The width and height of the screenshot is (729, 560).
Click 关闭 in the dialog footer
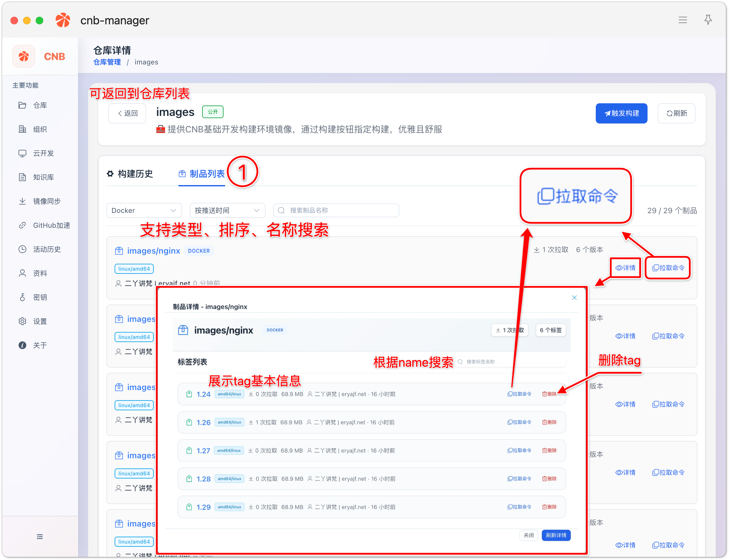coord(529,535)
